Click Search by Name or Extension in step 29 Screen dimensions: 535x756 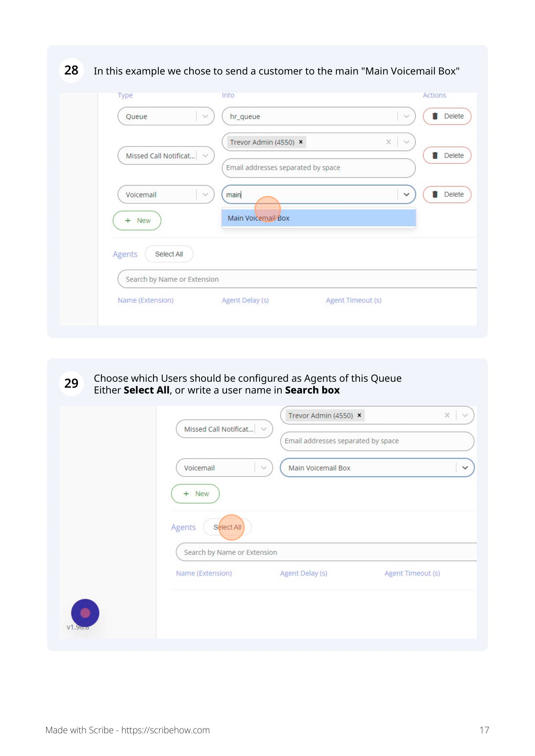pyautogui.click(x=326, y=552)
